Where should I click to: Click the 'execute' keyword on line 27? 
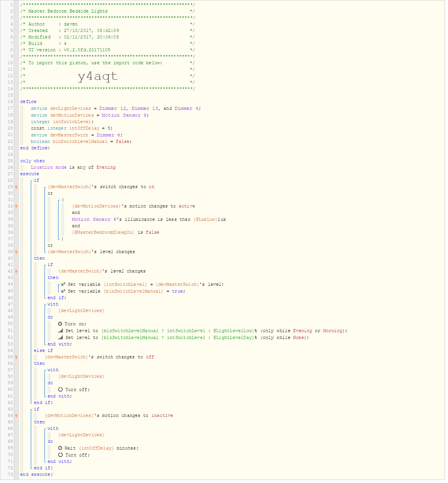pos(30,174)
